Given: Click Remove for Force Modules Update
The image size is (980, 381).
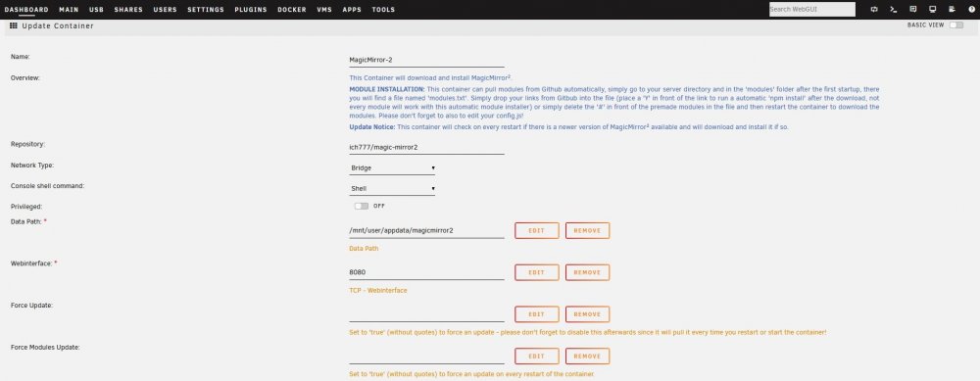Looking at the screenshot, I should click(x=587, y=356).
